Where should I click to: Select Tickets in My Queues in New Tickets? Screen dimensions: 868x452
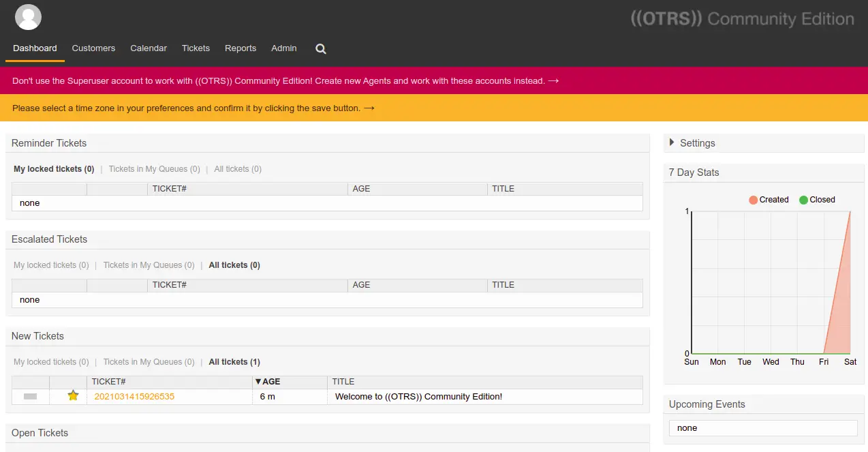[149, 362]
